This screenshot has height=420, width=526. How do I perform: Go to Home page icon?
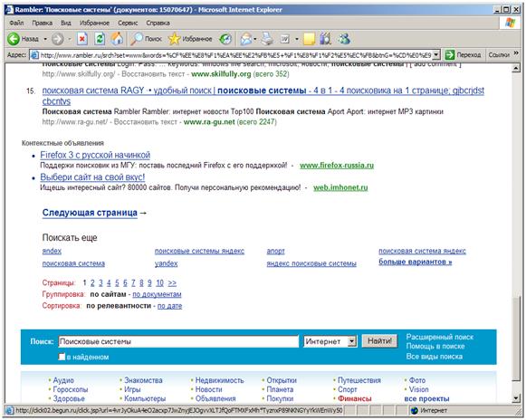pos(117,39)
